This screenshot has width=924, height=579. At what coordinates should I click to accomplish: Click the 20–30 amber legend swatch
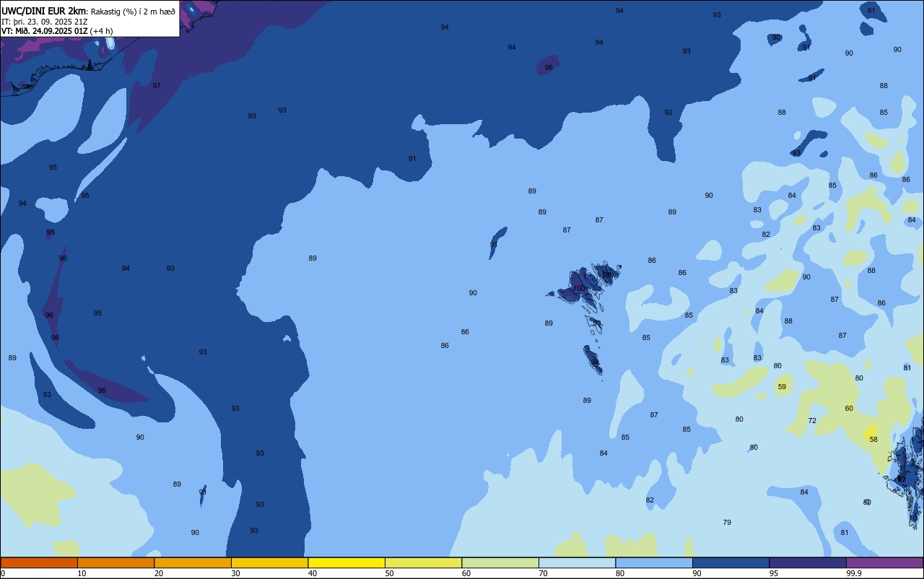tap(193, 562)
